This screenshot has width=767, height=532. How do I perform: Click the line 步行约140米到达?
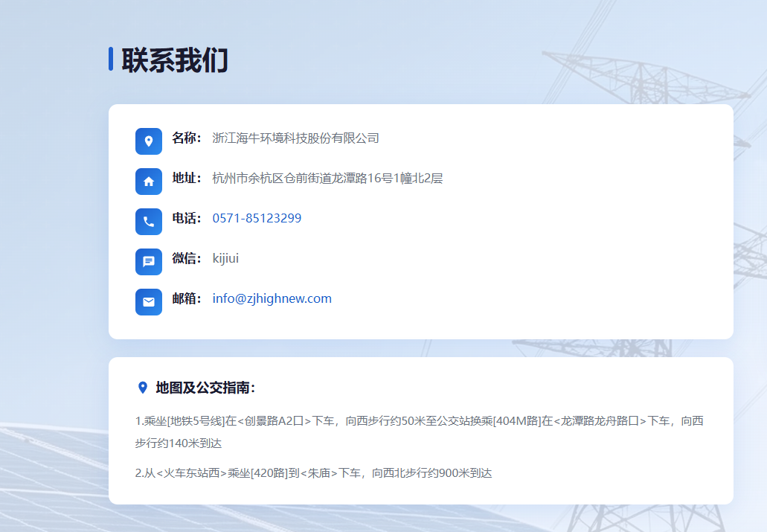click(179, 443)
